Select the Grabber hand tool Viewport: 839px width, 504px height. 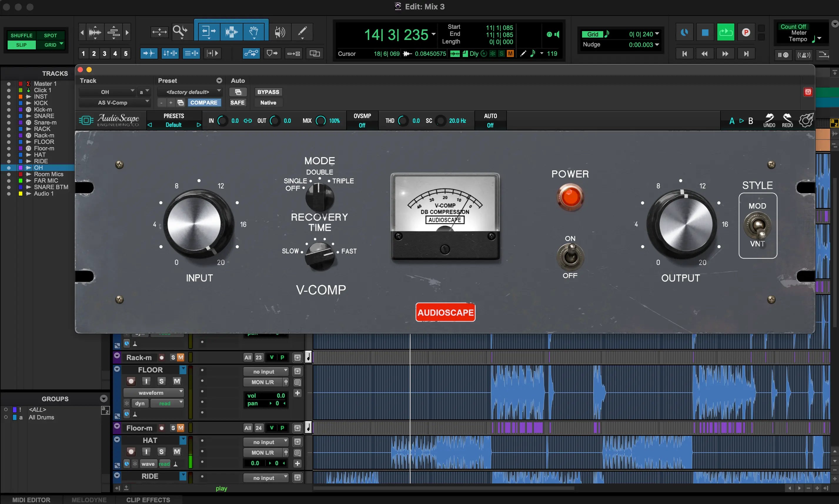(x=254, y=32)
